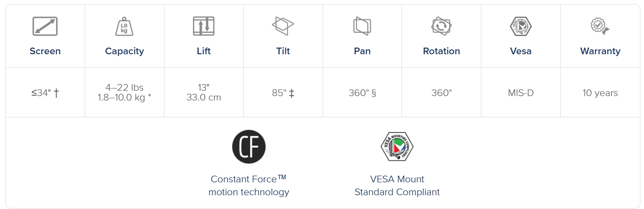Click the Warranty column heading

click(x=600, y=51)
